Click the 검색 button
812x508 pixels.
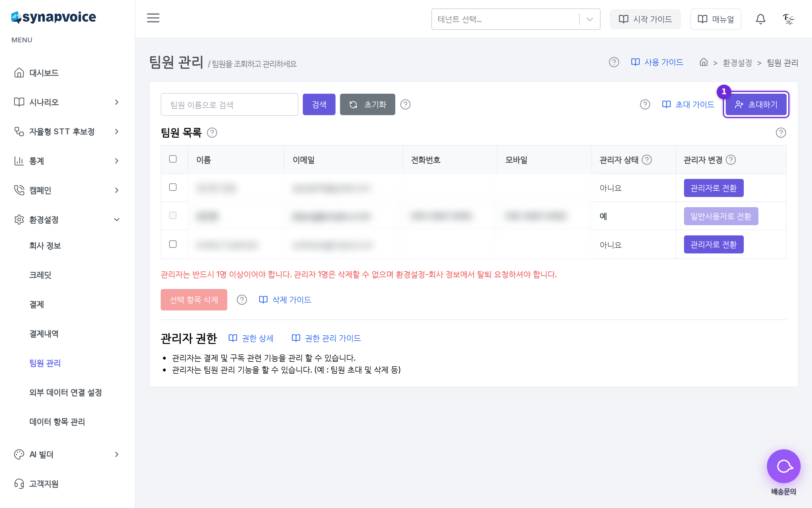[319, 104]
